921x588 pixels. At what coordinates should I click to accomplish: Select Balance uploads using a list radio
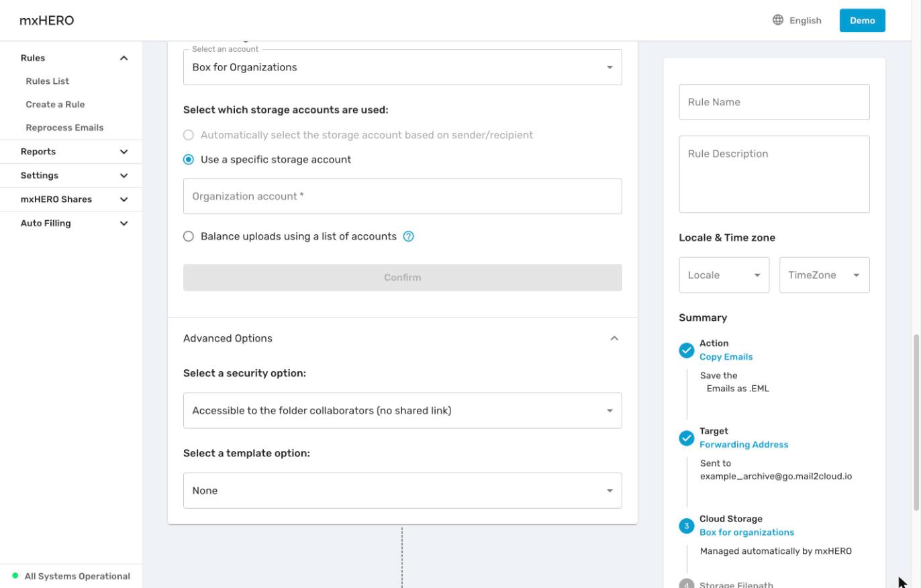coord(189,236)
